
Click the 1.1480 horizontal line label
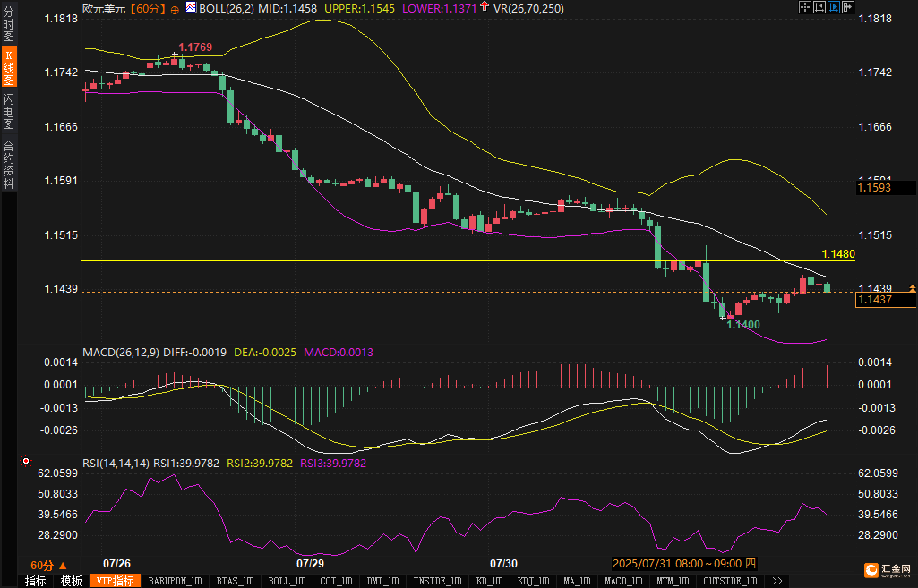(x=838, y=254)
